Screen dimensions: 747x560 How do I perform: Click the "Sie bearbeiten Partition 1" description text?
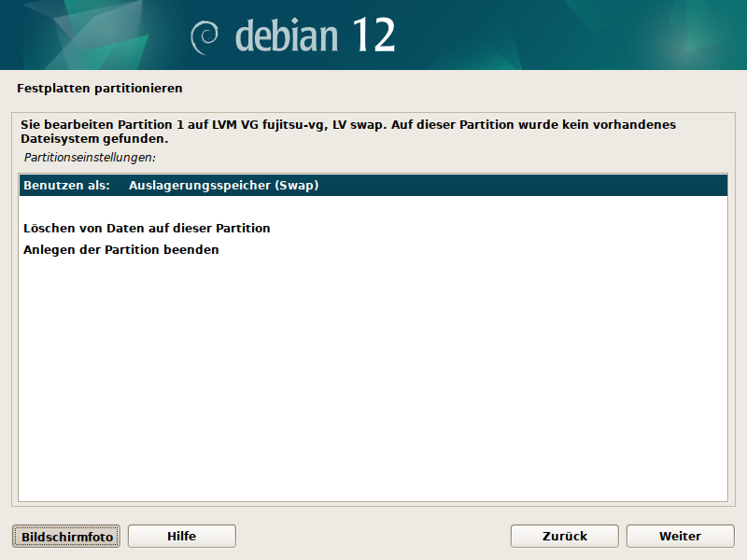pyautogui.click(x=103, y=124)
